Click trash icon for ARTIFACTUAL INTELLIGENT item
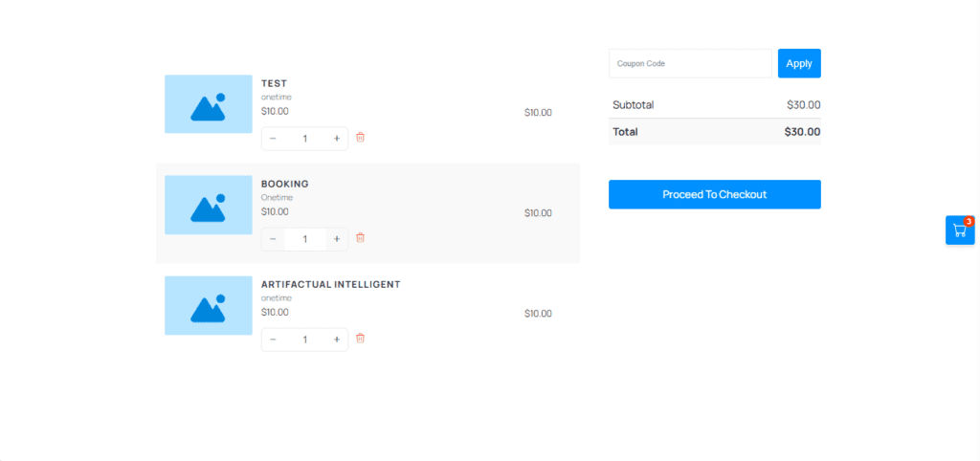Screen dimensions: 980x461 coord(360,339)
